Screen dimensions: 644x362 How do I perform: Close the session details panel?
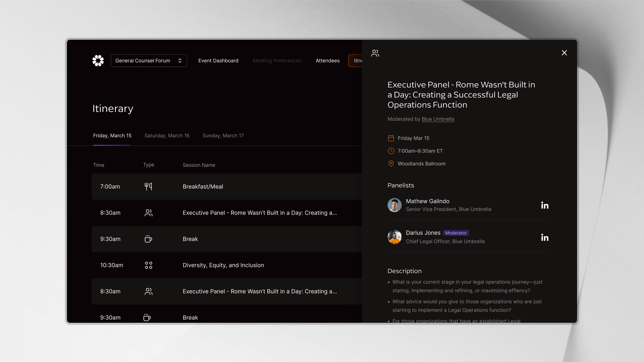(x=564, y=53)
